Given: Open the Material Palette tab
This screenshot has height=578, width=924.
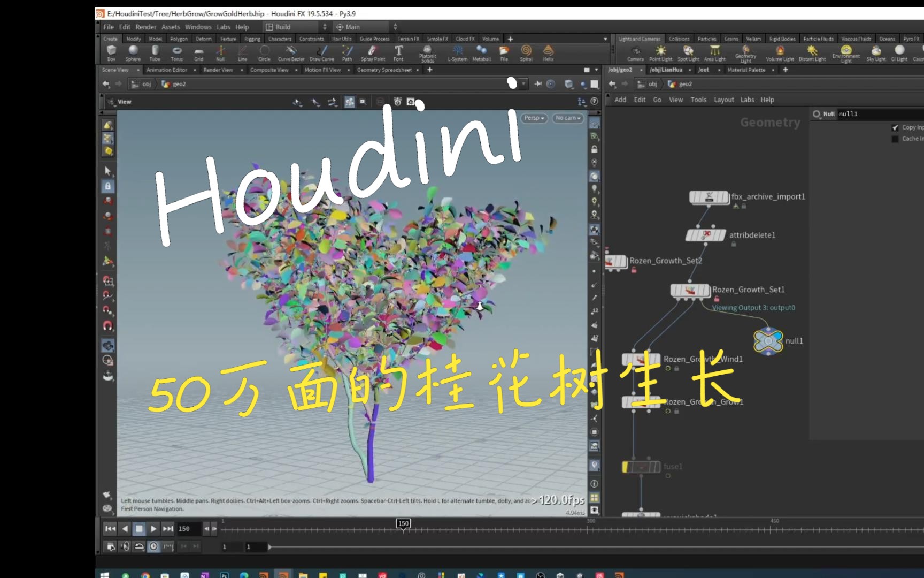Looking at the screenshot, I should (746, 70).
